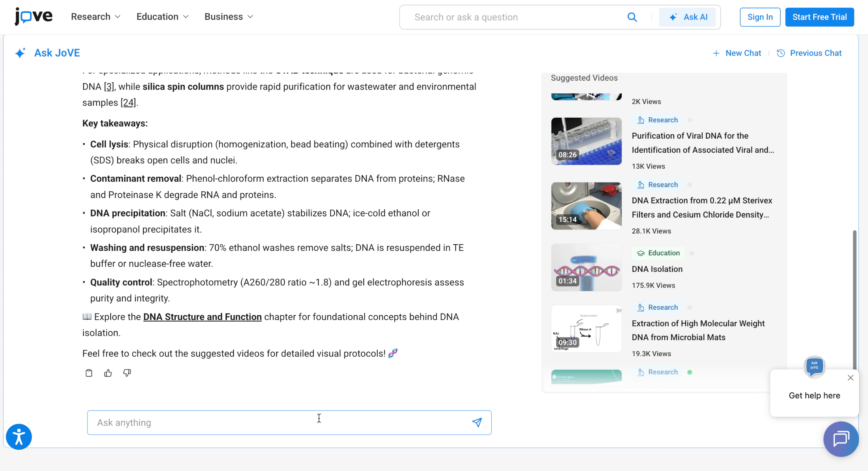Click the 175.9K Views text
Screen dimensions: 868x471
coord(653,285)
